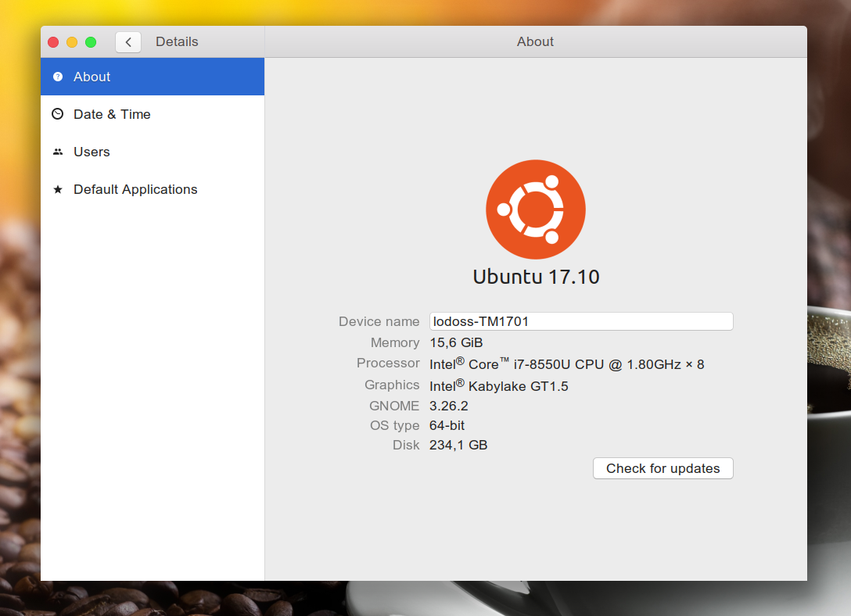Screen dimensions: 851x616
Task: Click the Date & Time clock icon
Action: point(58,114)
